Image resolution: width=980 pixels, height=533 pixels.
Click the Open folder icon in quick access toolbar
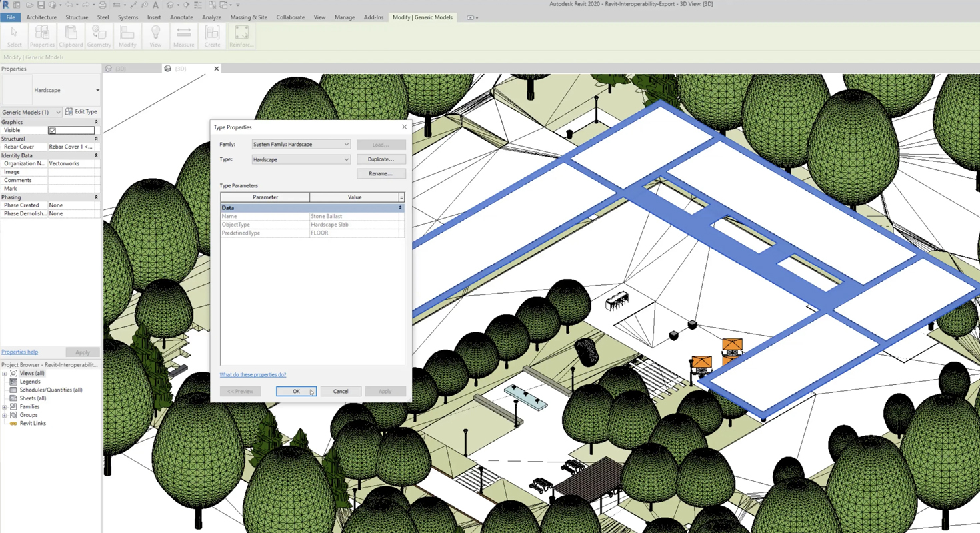pos(29,5)
